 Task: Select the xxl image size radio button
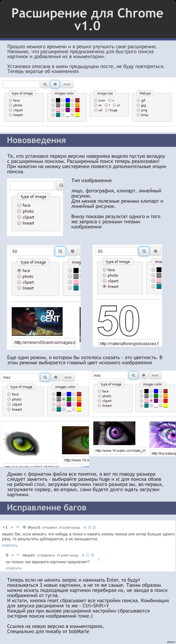96,110
